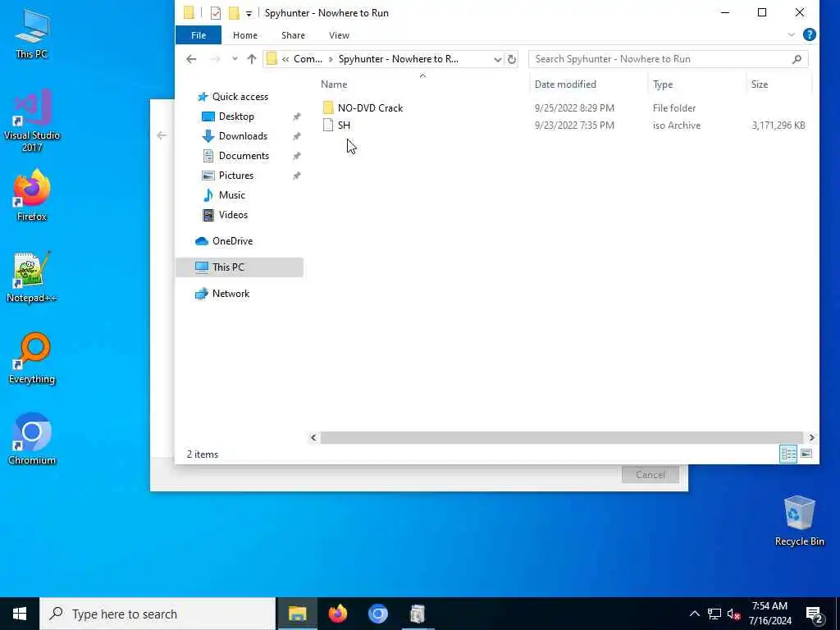Switch to details view layout
This screenshot has height=630, width=840.
tap(788, 454)
